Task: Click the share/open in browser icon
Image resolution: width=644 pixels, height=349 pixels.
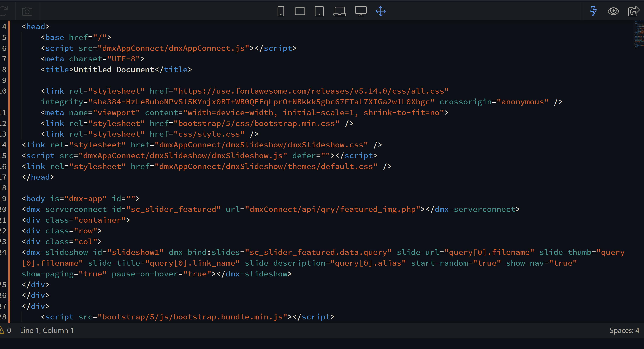Action: (633, 11)
